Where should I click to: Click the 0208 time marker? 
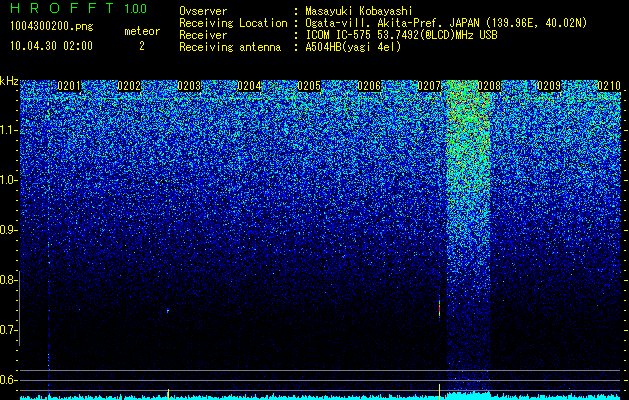489,86
